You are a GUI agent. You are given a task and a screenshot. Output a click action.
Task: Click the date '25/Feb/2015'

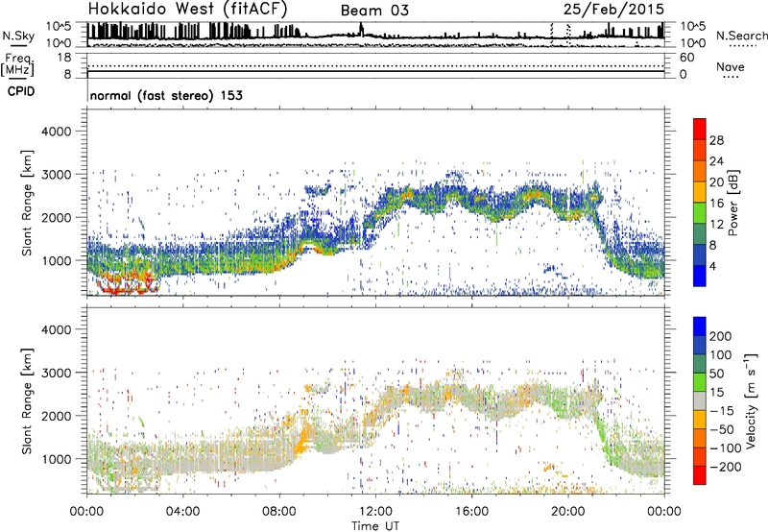[x=613, y=10]
